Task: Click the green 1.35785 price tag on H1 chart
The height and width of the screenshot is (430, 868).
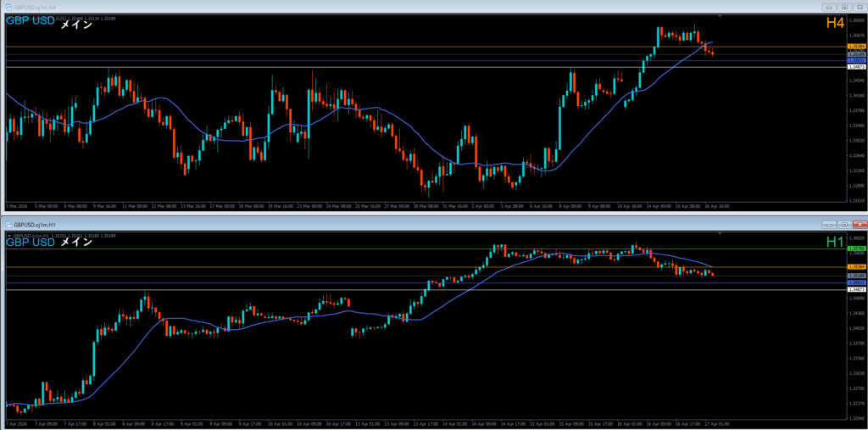Action: pyautogui.click(x=855, y=249)
